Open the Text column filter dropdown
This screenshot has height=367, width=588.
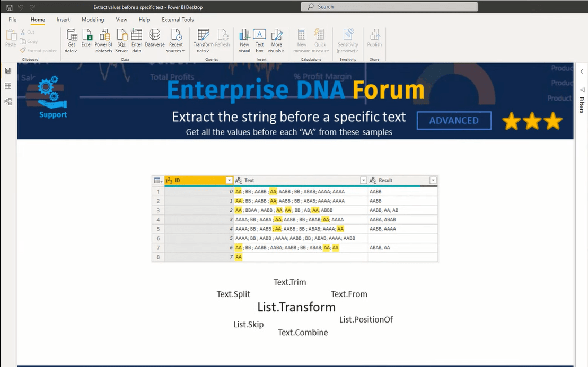tap(363, 181)
